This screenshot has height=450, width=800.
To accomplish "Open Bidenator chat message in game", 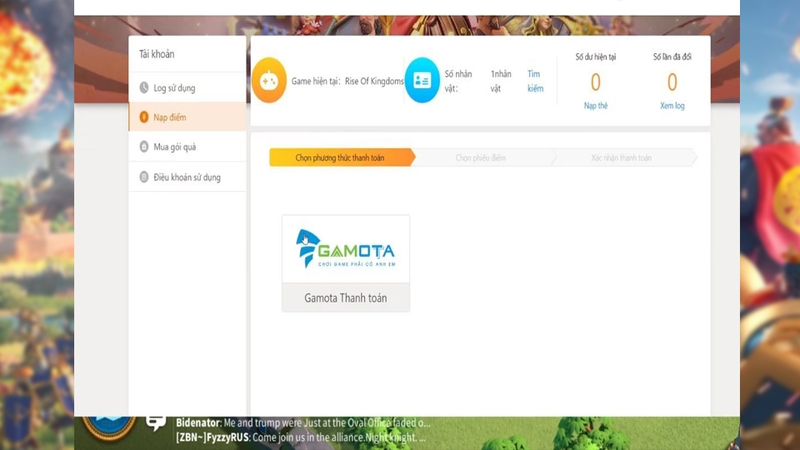I will (x=303, y=423).
